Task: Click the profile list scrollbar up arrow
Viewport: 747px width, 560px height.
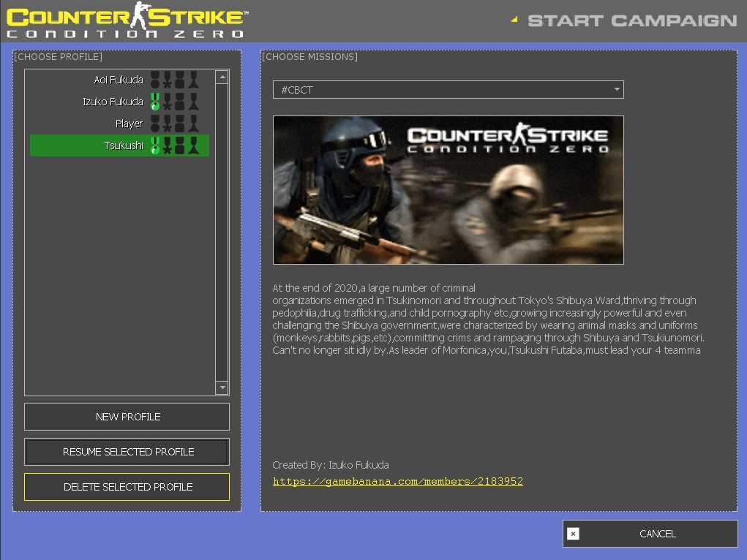Action: (222, 75)
